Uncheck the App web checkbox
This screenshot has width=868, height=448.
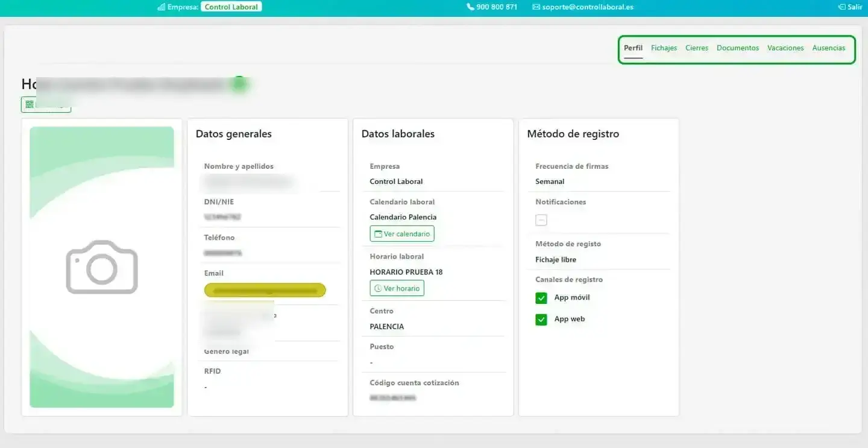point(541,320)
